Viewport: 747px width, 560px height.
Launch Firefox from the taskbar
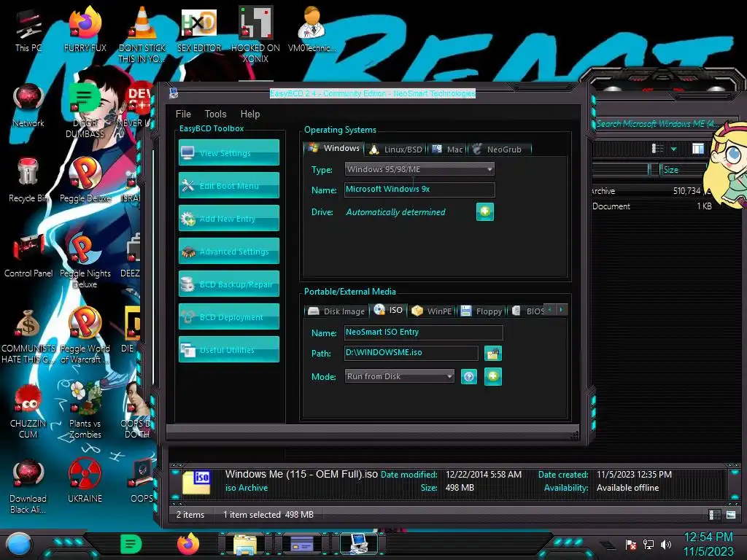coord(188,544)
